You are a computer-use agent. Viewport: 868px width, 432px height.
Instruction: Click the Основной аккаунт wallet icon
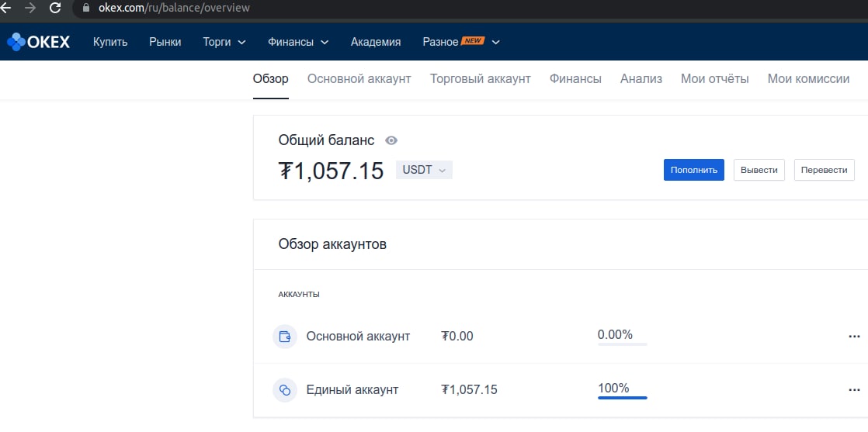tap(285, 337)
